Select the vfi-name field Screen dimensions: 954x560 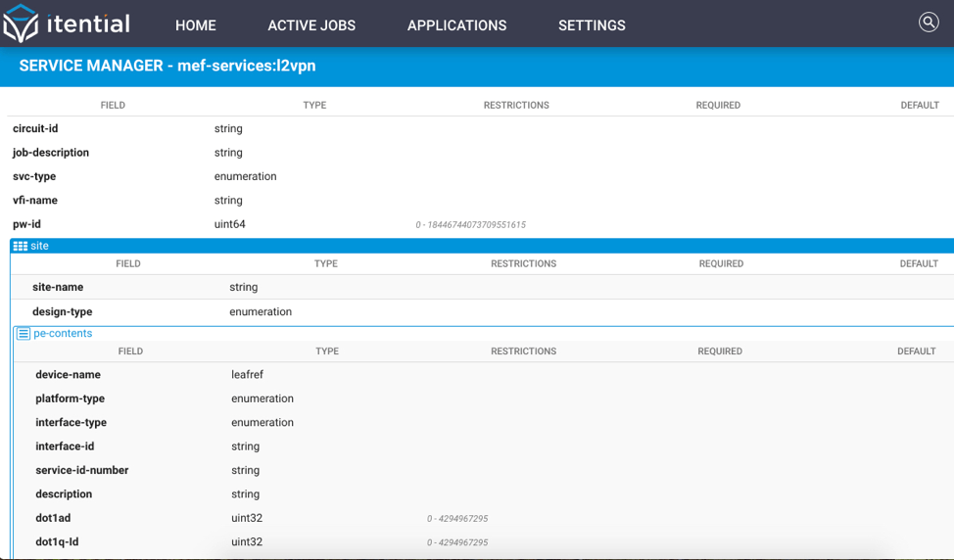pos(35,200)
